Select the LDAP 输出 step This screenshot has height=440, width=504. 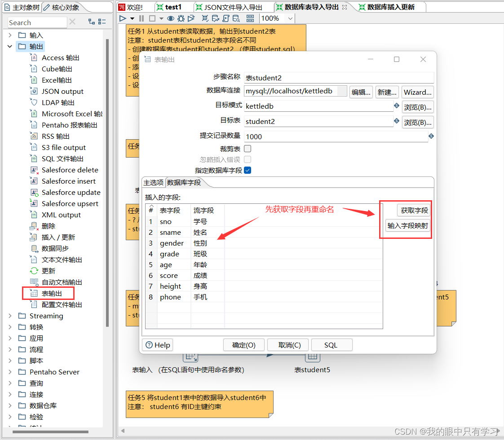click(x=58, y=102)
